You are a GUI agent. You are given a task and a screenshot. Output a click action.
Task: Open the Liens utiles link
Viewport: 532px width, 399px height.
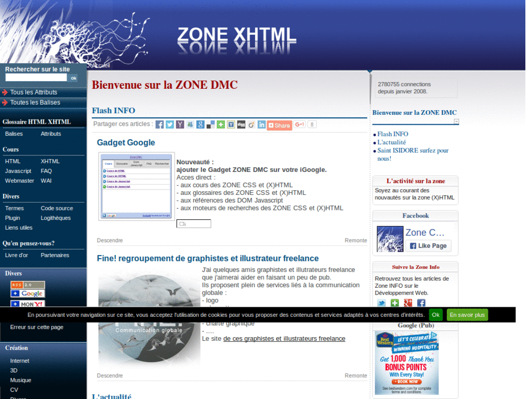point(19,228)
